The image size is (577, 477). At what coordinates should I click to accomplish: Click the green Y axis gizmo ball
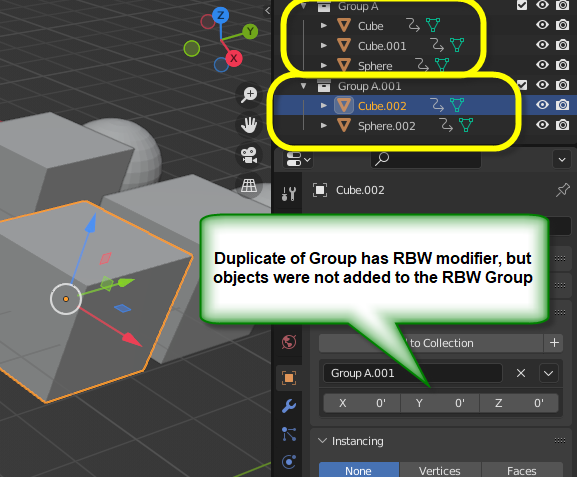(250, 32)
